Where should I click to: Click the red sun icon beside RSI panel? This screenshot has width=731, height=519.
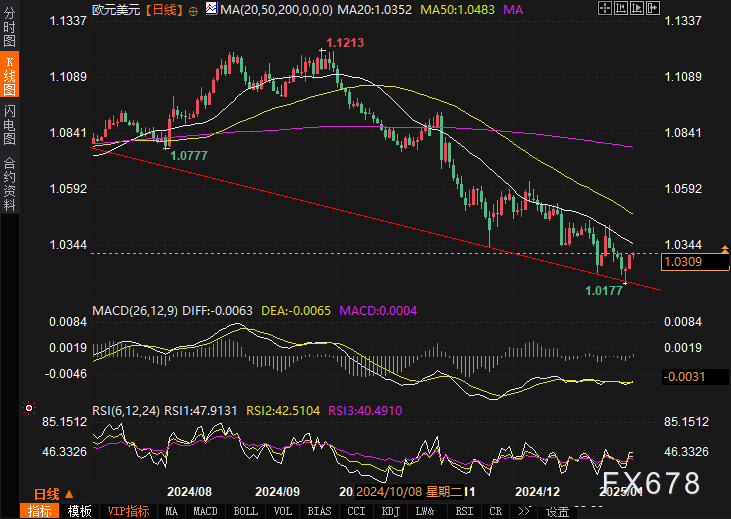[x=29, y=408]
